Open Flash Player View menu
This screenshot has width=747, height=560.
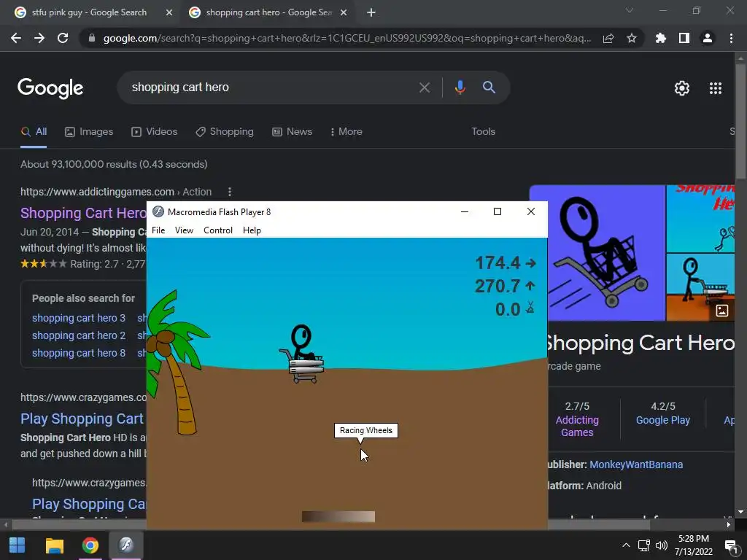[x=184, y=230]
